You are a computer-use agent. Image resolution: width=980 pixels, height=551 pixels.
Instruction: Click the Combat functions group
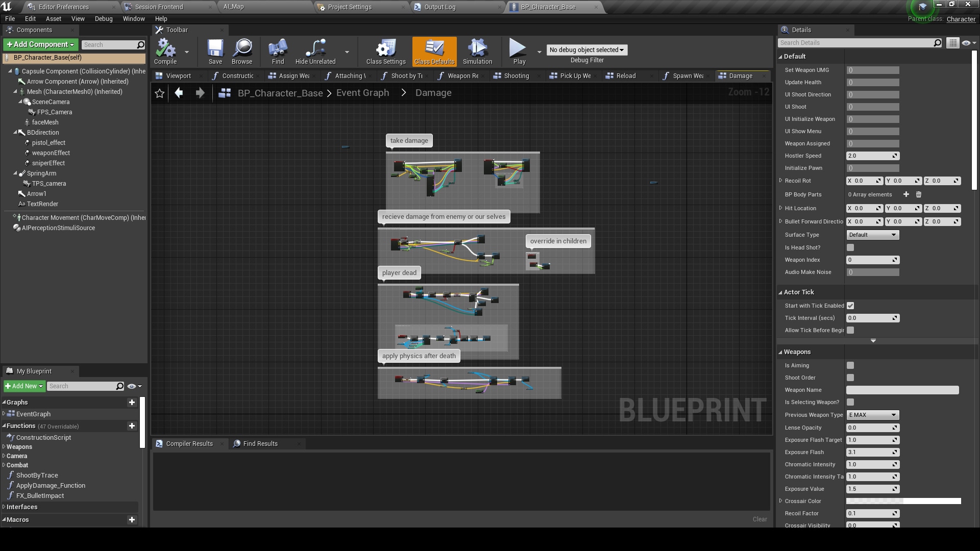[x=16, y=465]
